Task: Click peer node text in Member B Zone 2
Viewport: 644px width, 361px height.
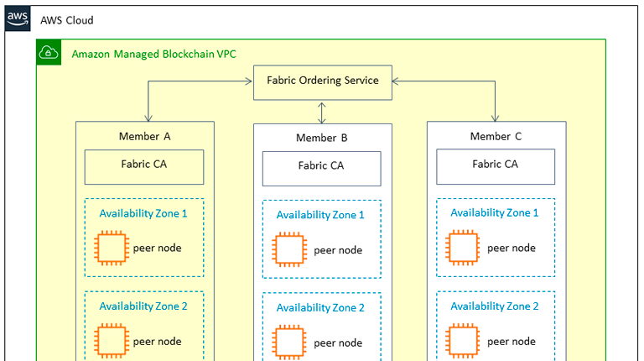Action: click(x=338, y=343)
